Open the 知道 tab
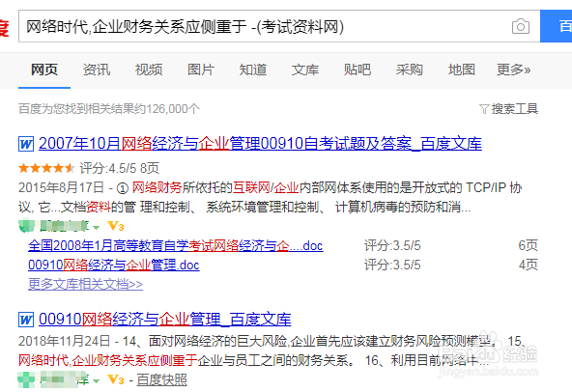Image resolution: width=572 pixels, height=392 pixels. [x=253, y=70]
